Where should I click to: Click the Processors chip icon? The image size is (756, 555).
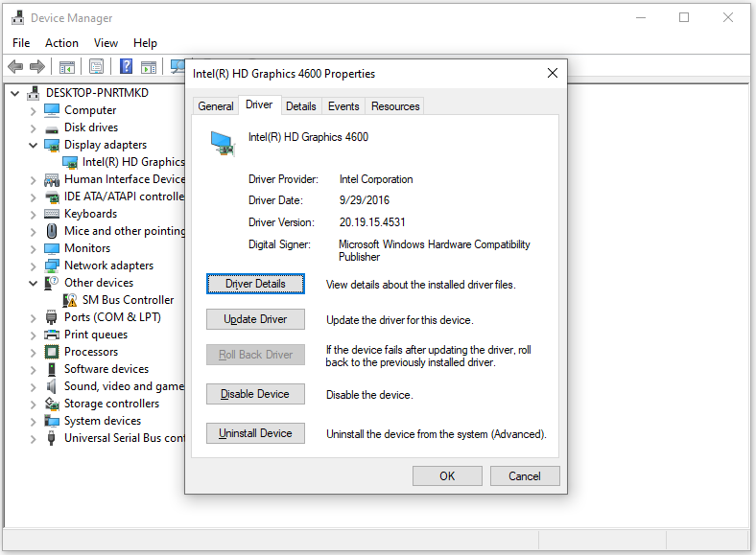pyautogui.click(x=52, y=352)
